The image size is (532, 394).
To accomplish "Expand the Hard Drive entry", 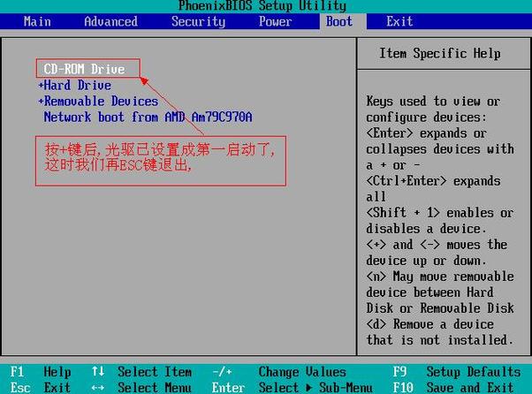I will pyautogui.click(x=76, y=85).
